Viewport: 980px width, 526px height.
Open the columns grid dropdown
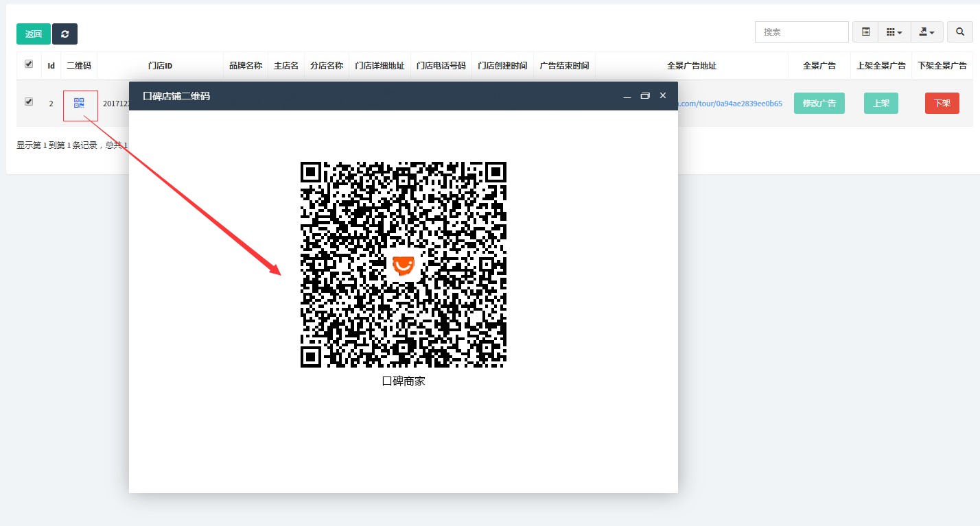pos(894,32)
